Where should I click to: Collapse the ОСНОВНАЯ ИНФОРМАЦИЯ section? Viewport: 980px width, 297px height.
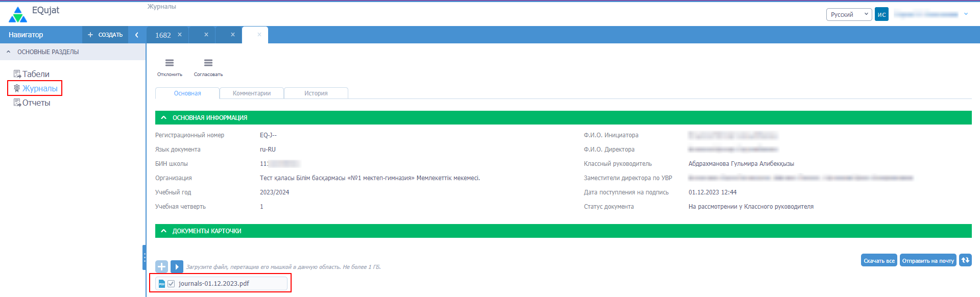coord(164,118)
